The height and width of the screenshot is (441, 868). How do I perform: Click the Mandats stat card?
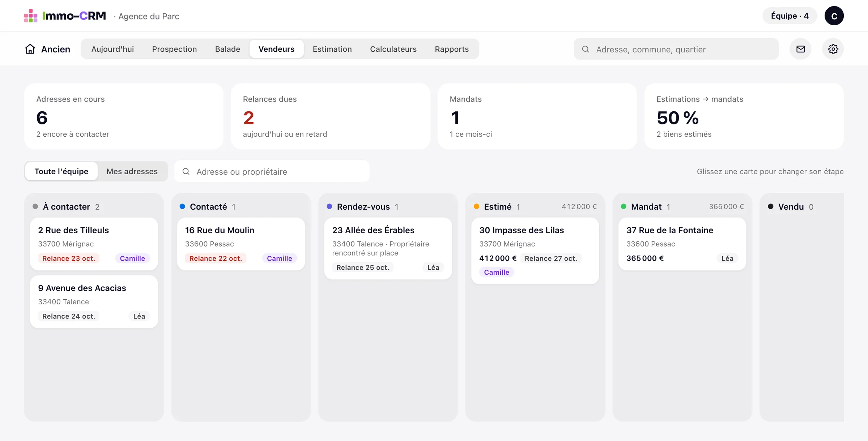coord(537,116)
